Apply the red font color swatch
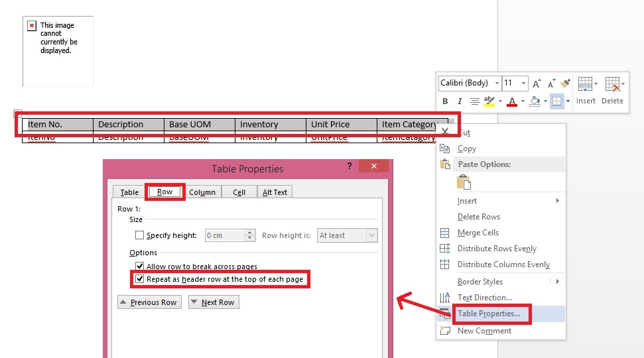This screenshot has height=358, width=644. coord(512,101)
